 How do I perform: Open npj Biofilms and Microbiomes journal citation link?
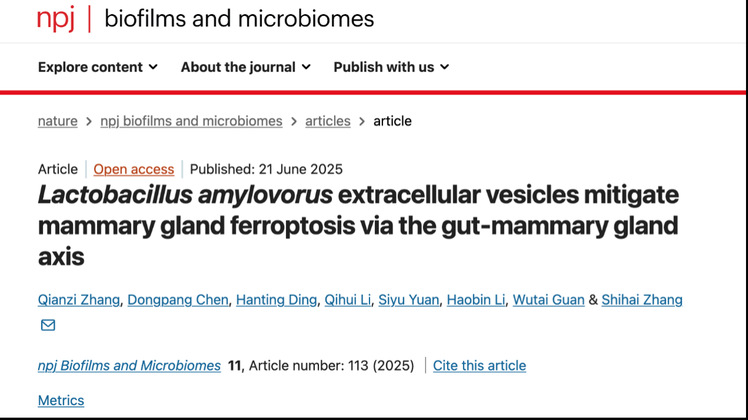pyautogui.click(x=129, y=366)
